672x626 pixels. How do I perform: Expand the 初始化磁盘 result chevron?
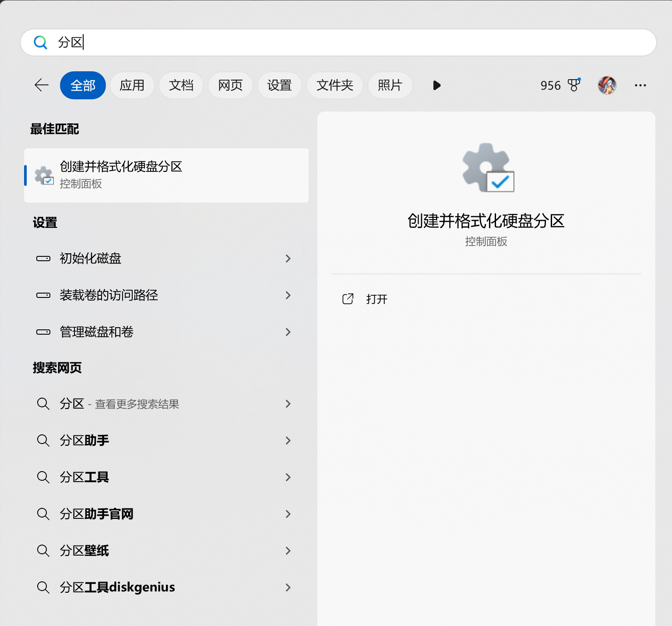(288, 259)
